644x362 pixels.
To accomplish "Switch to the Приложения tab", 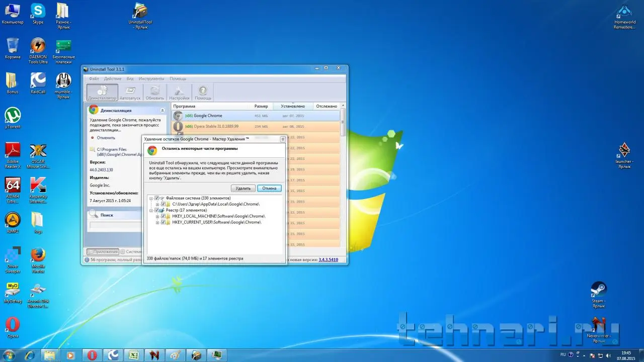I will pyautogui.click(x=103, y=251).
